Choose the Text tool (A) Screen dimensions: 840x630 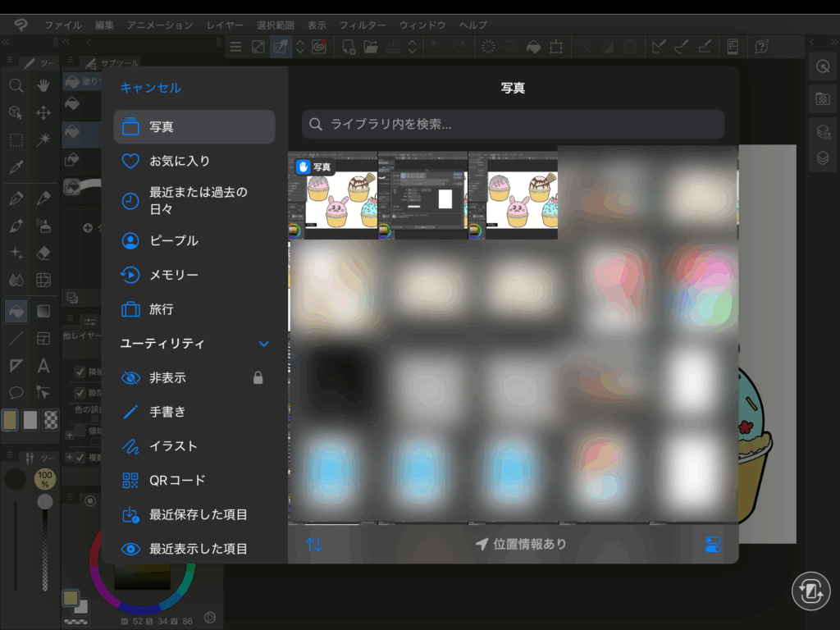[43, 366]
